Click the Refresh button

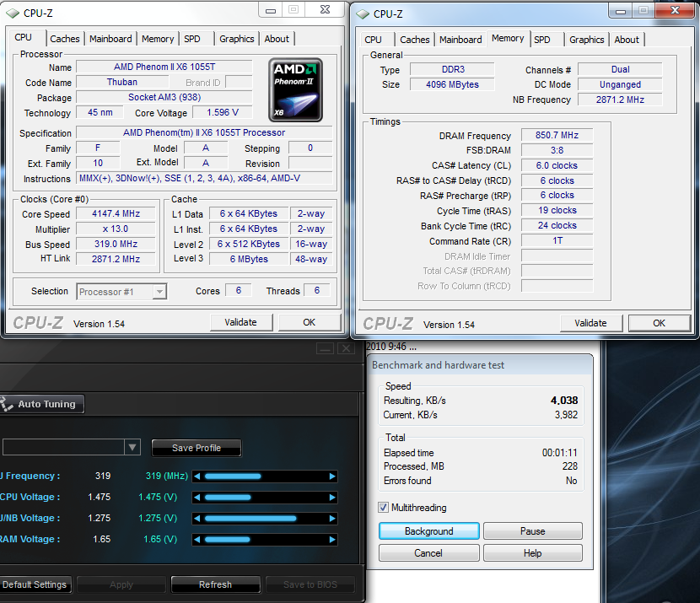[x=216, y=584]
